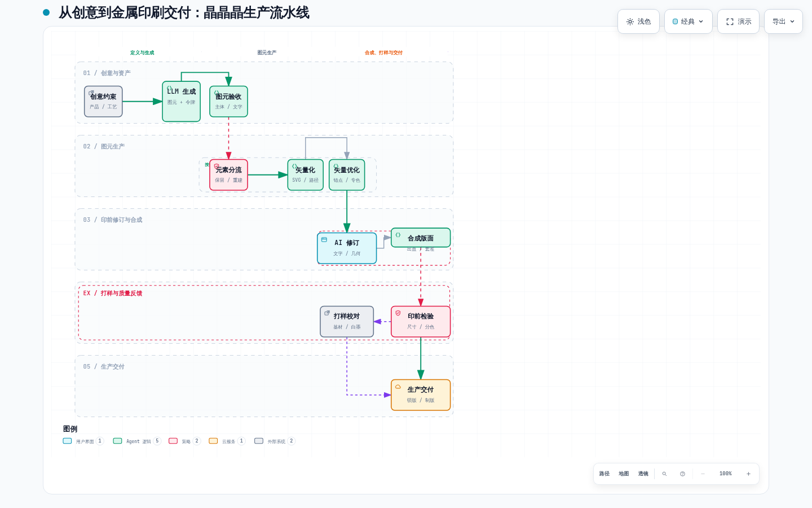812x508 pixels.
Task: Open the 经典 style dropdown
Action: (x=688, y=21)
